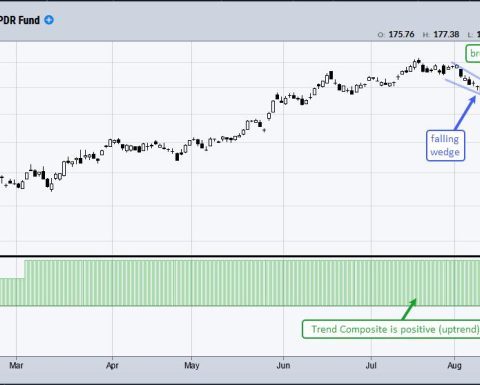Click the Mar label on the date axis
The height and width of the screenshot is (385, 480).
[x=16, y=366]
